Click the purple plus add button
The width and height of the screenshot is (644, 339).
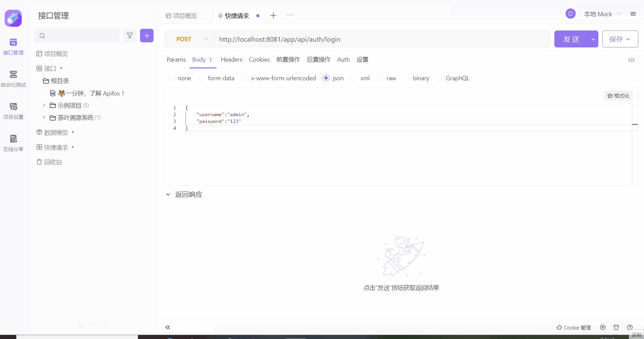click(x=147, y=36)
